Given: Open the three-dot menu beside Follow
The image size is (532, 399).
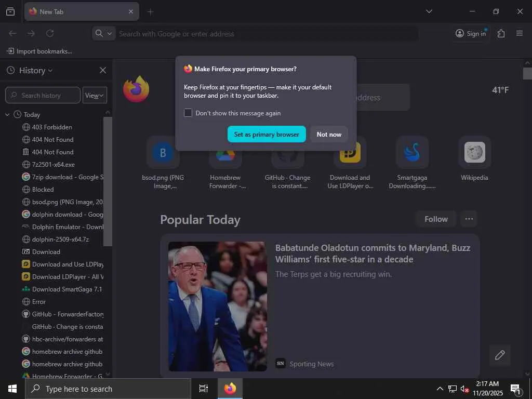Looking at the screenshot, I should 469,219.
